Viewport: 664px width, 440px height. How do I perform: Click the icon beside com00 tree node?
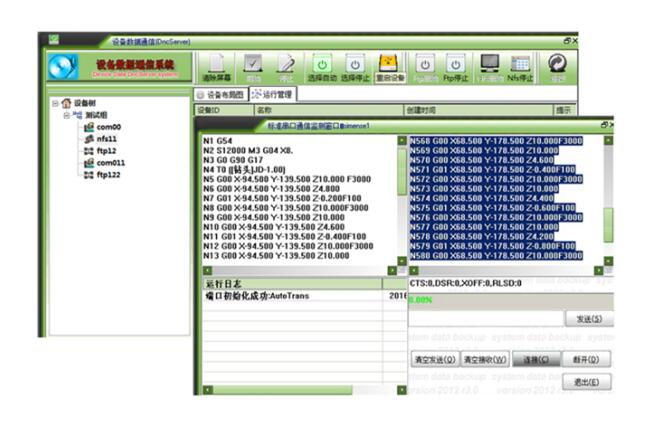(89, 127)
